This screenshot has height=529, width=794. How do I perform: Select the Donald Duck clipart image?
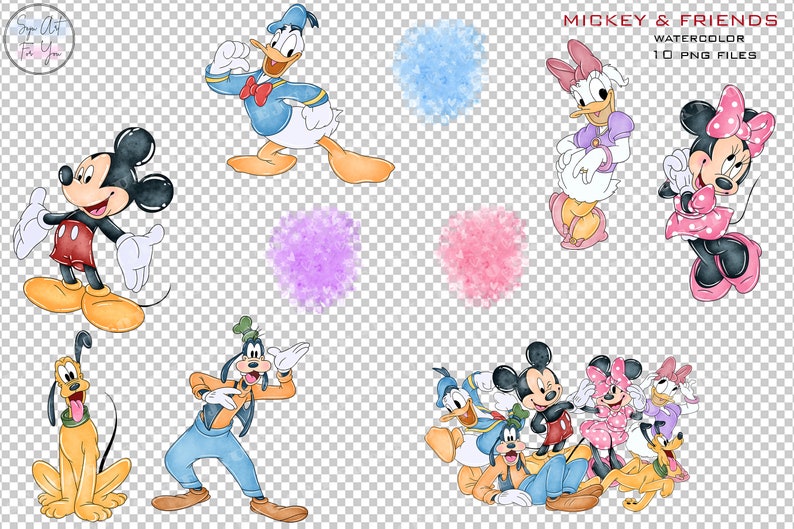tap(299, 94)
